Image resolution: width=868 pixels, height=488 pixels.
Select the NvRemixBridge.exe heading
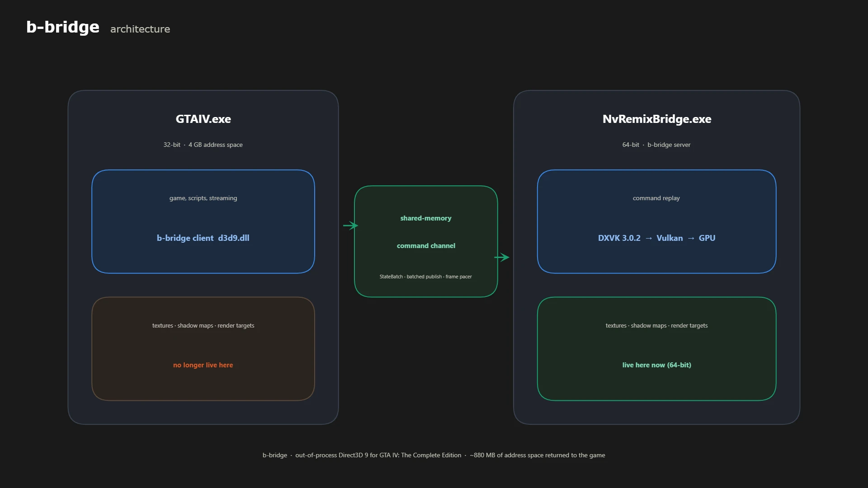[657, 119]
